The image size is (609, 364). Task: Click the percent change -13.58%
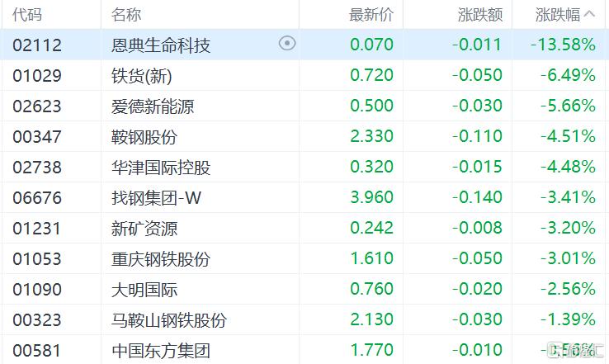pos(563,45)
